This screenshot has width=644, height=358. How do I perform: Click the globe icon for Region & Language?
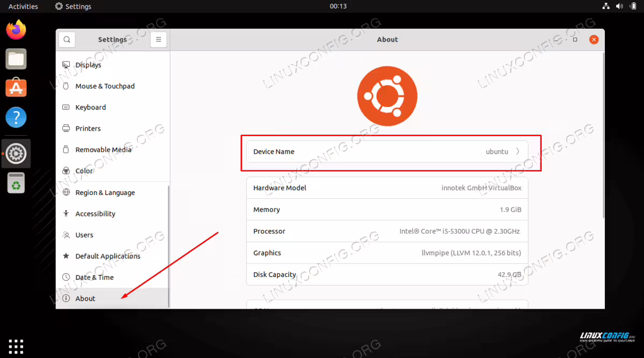tap(66, 192)
